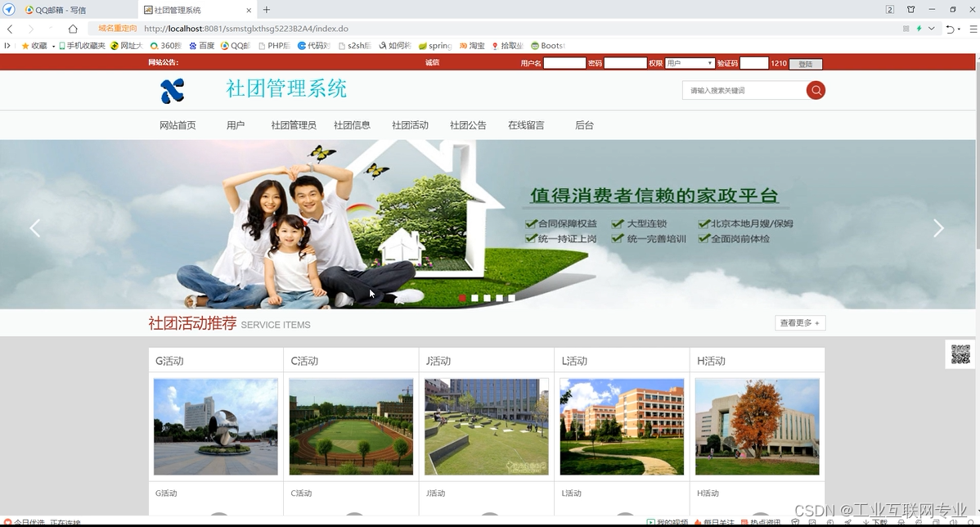This screenshot has height=527, width=980.
Task: Open the 百度 bookmark
Action: [x=202, y=46]
